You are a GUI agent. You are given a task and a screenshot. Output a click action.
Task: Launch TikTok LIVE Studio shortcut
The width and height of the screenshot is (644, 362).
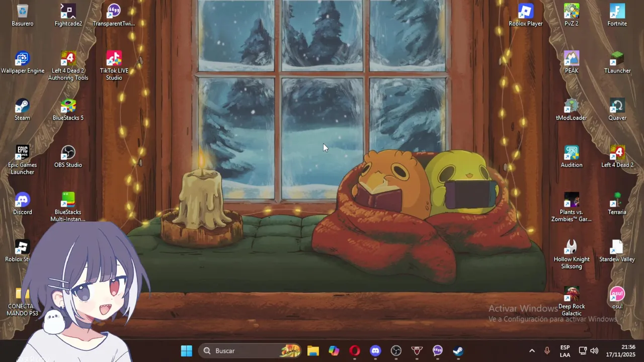[x=114, y=66]
